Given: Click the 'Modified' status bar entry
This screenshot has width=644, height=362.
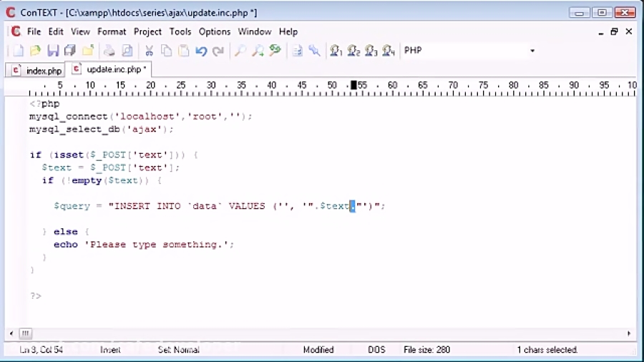Looking at the screenshot, I should coord(318,350).
